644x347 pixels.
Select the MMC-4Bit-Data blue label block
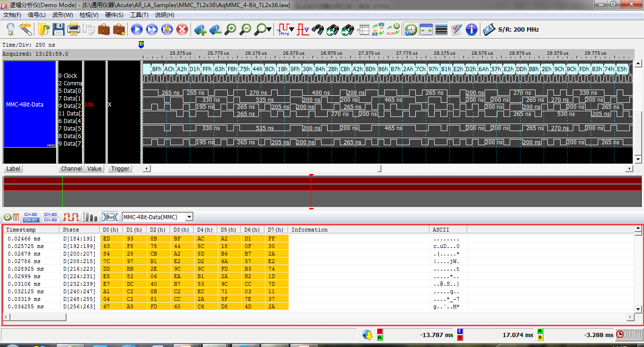pyautogui.click(x=30, y=104)
